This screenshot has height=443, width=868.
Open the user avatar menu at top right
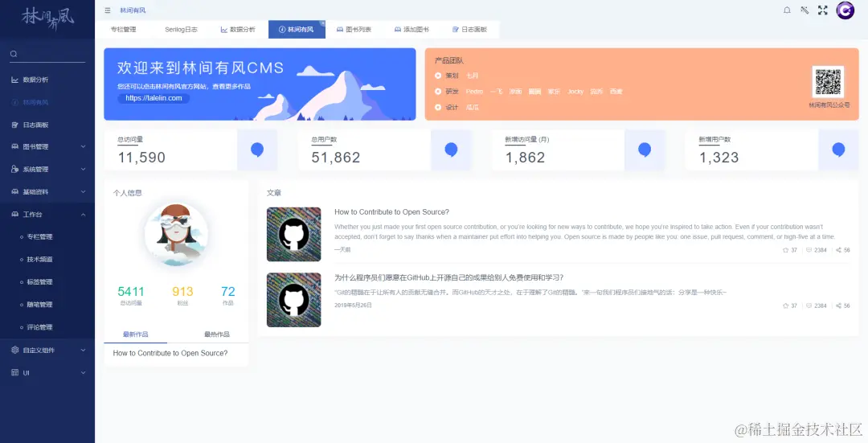[x=845, y=10]
